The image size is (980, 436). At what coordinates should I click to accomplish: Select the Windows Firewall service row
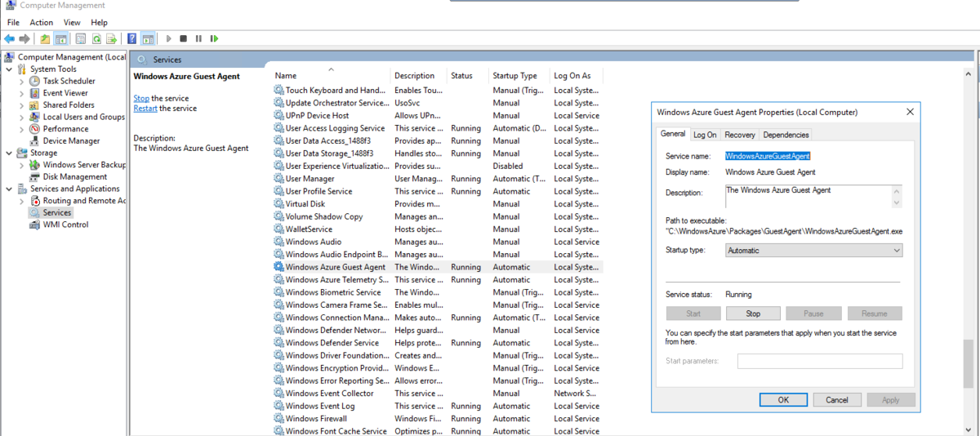(438, 419)
